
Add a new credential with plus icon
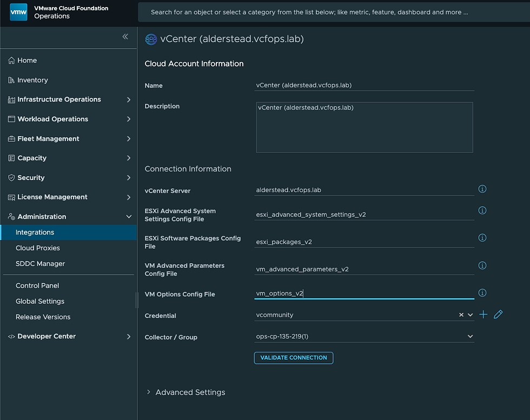point(483,315)
